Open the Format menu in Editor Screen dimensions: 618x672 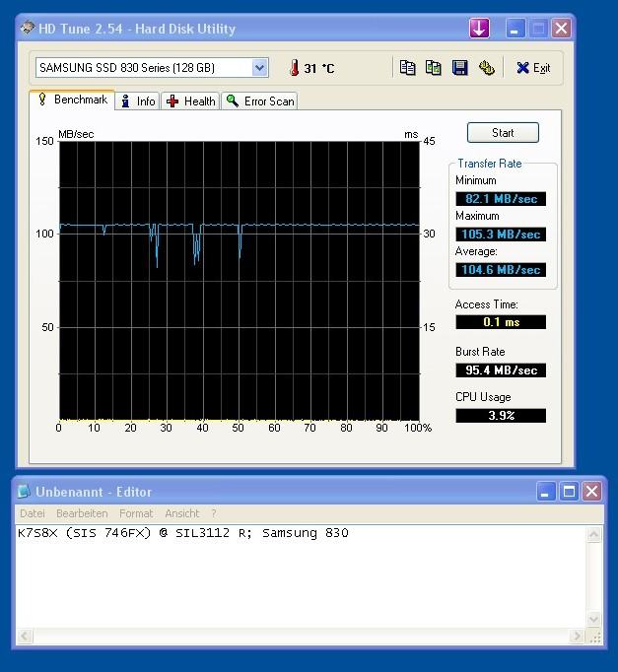click(136, 513)
